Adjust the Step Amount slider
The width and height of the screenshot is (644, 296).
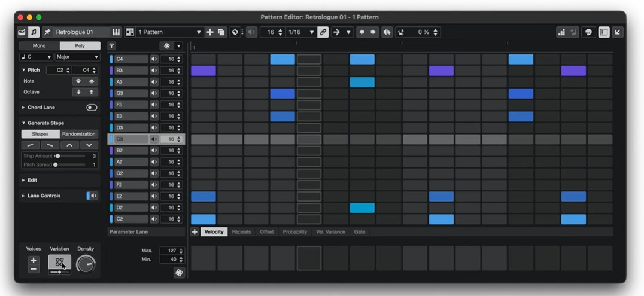57,156
